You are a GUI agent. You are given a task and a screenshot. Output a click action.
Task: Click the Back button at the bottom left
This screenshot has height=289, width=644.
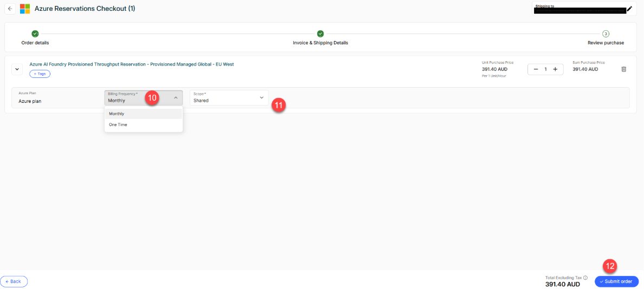point(14,281)
